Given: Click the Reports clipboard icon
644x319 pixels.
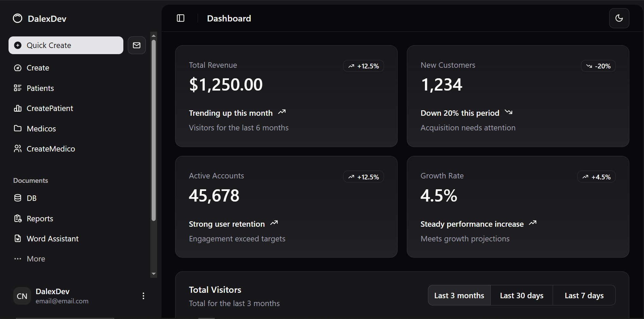Looking at the screenshot, I should (18, 219).
